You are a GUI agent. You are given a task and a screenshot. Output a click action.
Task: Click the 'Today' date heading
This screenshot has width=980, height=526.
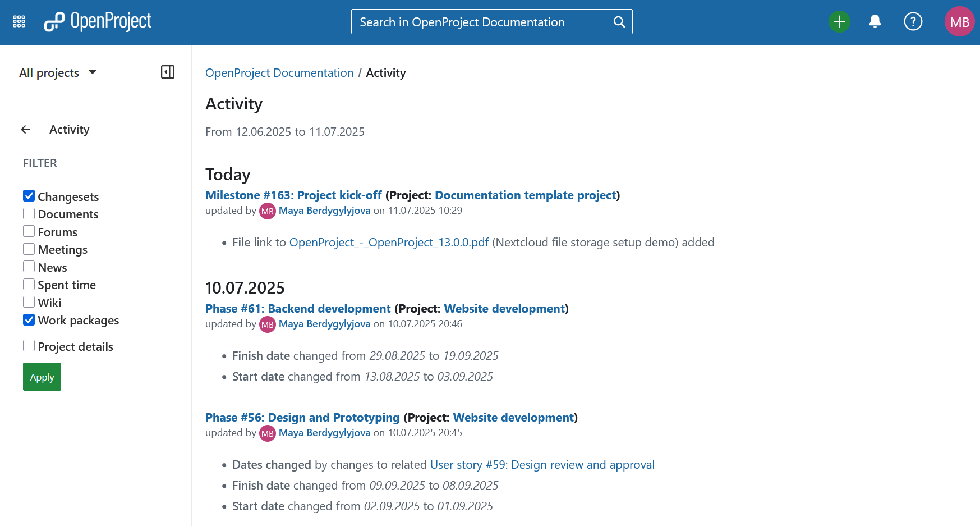pyautogui.click(x=228, y=175)
